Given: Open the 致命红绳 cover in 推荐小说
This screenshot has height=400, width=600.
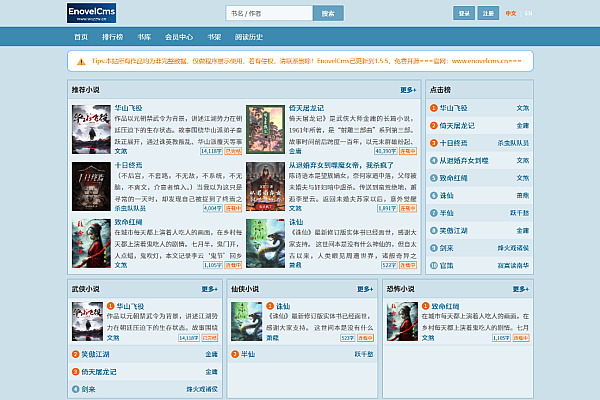Looking at the screenshot, I should pos(91,243).
